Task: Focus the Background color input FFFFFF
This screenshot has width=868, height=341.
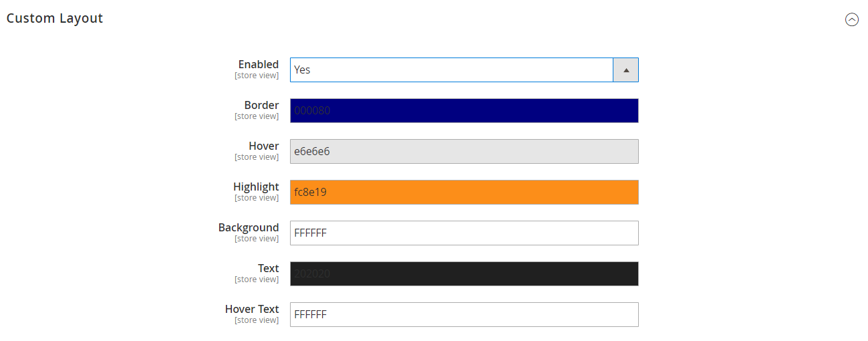Action: click(464, 233)
